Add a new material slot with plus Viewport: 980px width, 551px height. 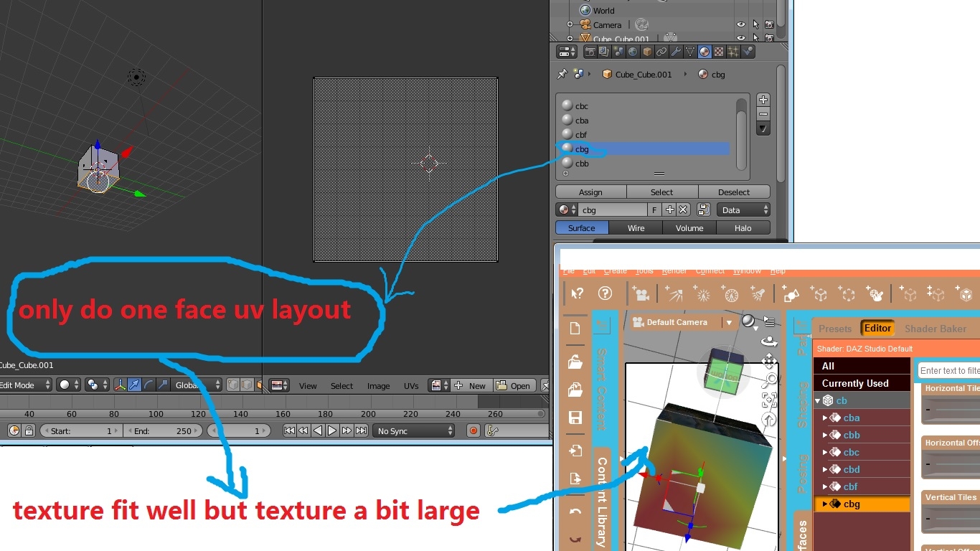pyautogui.click(x=763, y=100)
